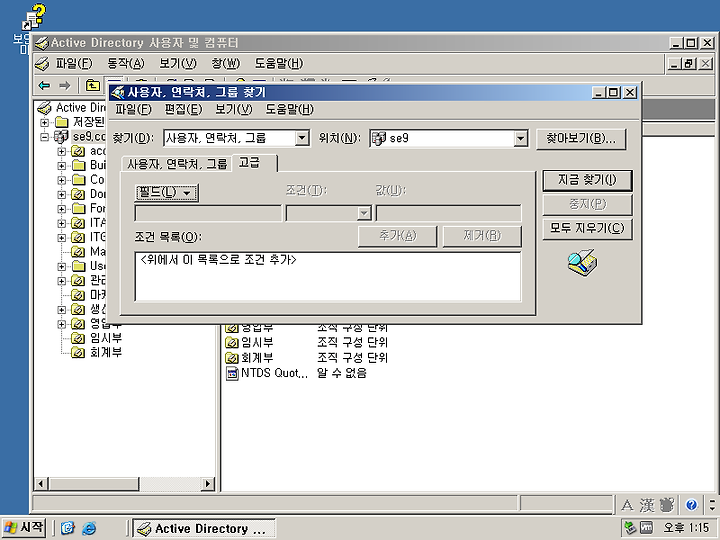The image size is (720, 540).
Task: Expand the acc tree node
Action: (x=62, y=151)
